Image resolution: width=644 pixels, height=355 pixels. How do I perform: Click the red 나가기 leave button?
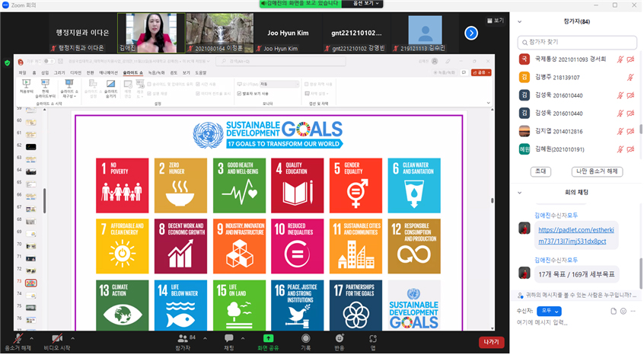[x=491, y=342]
